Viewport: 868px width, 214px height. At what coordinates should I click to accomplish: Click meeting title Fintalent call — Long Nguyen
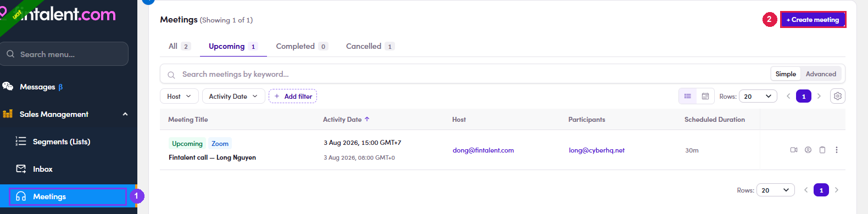(212, 157)
